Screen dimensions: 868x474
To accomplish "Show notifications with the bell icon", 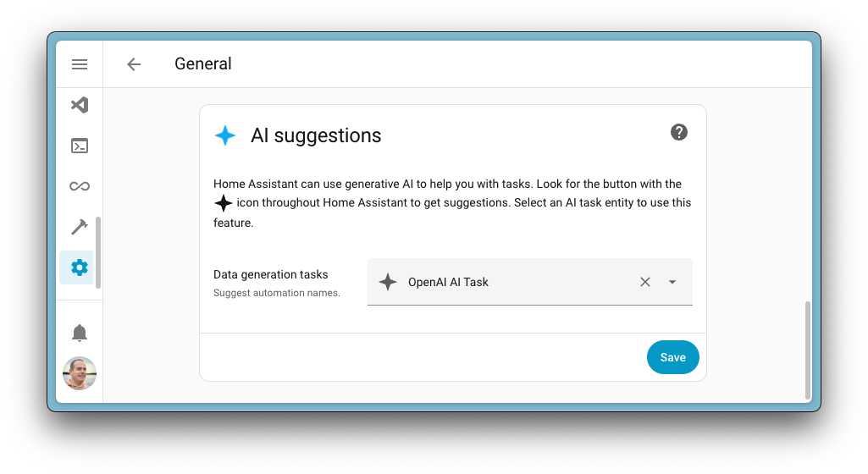I will (80, 333).
